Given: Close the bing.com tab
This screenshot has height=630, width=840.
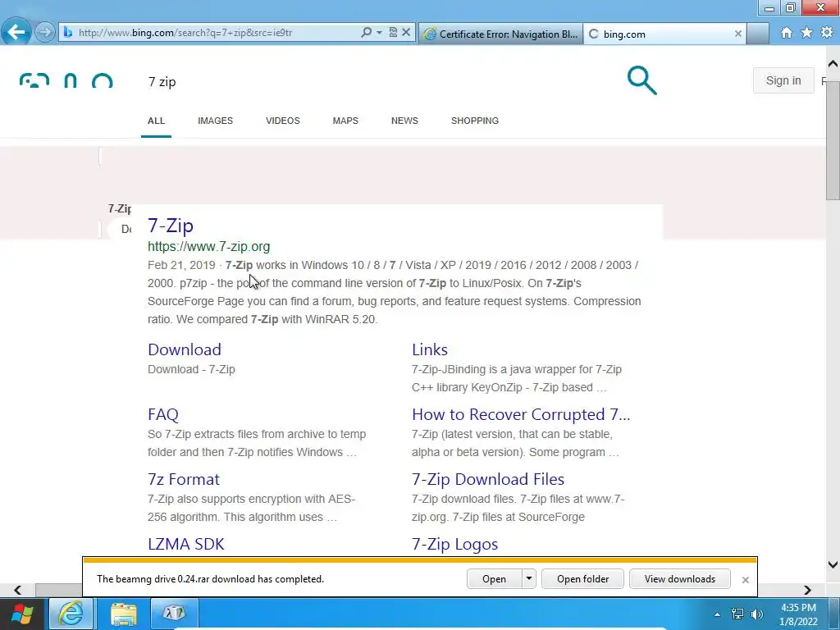Looking at the screenshot, I should pyautogui.click(x=737, y=34).
